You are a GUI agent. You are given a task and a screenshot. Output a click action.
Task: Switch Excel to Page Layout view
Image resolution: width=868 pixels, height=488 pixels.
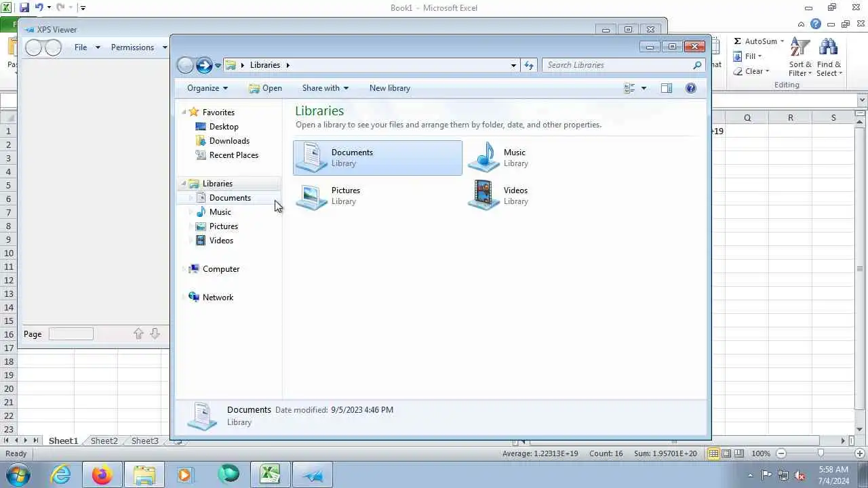[726, 453]
